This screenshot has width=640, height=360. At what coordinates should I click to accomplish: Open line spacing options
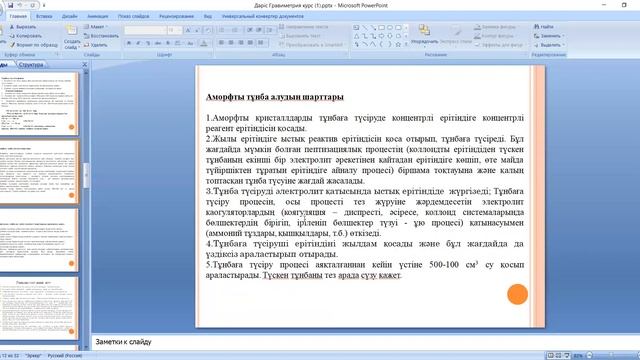(270, 30)
